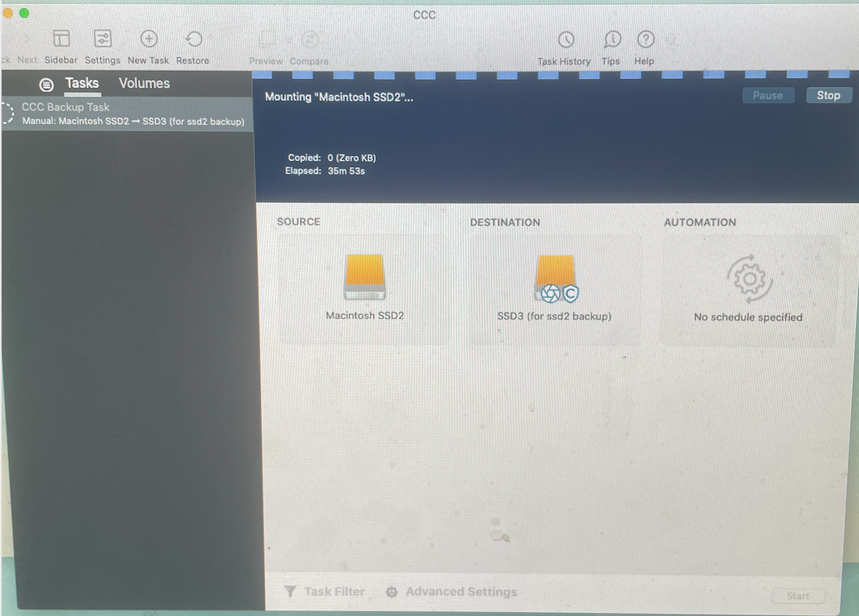Viewport: 859px width, 616px height.
Task: Click the Start button
Action: (x=798, y=596)
